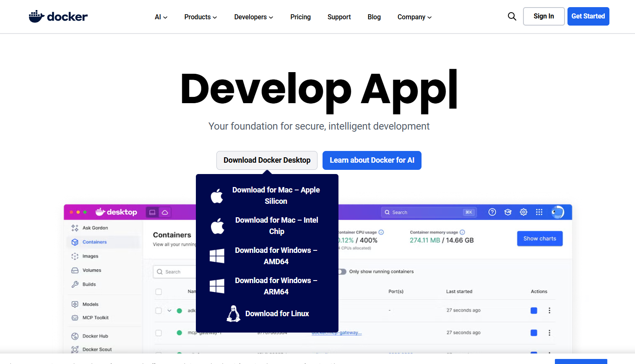Click the Last started column header
635x364 pixels.
click(459, 291)
